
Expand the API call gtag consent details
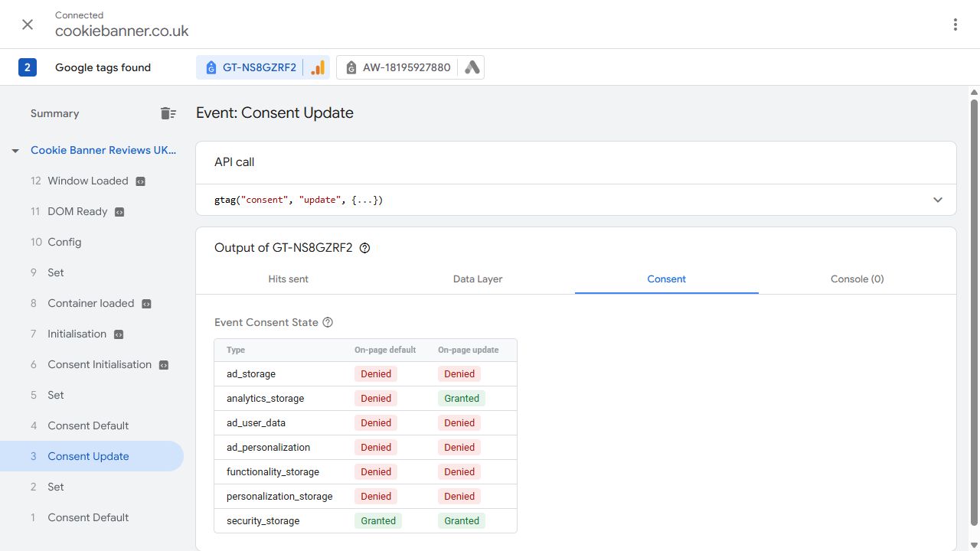tap(938, 200)
